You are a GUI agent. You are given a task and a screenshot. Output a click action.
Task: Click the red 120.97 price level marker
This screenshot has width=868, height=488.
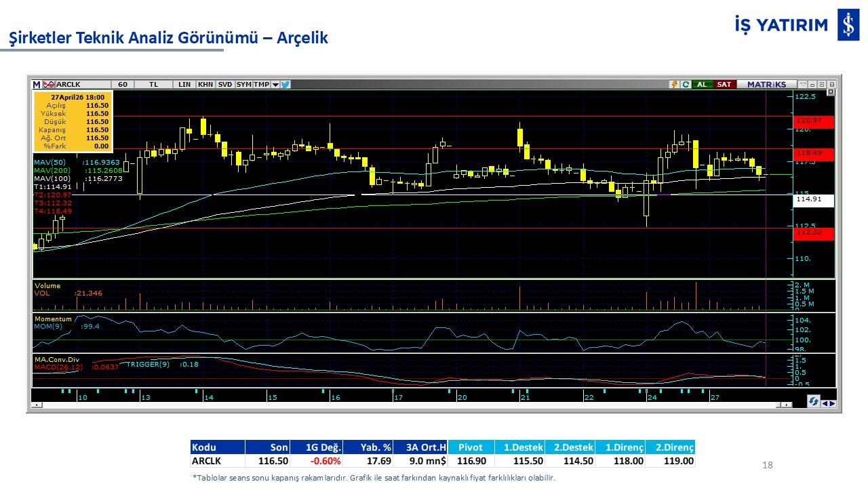tap(814, 120)
